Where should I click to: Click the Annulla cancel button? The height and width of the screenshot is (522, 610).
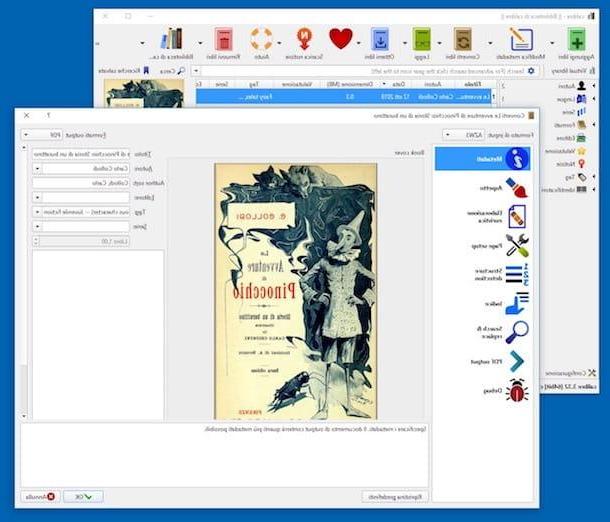pyautogui.click(x=40, y=496)
